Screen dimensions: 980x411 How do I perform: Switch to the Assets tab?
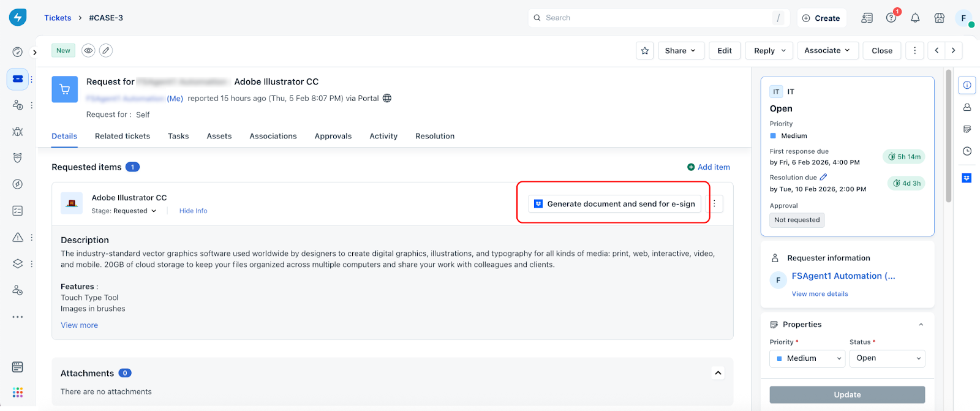click(219, 136)
